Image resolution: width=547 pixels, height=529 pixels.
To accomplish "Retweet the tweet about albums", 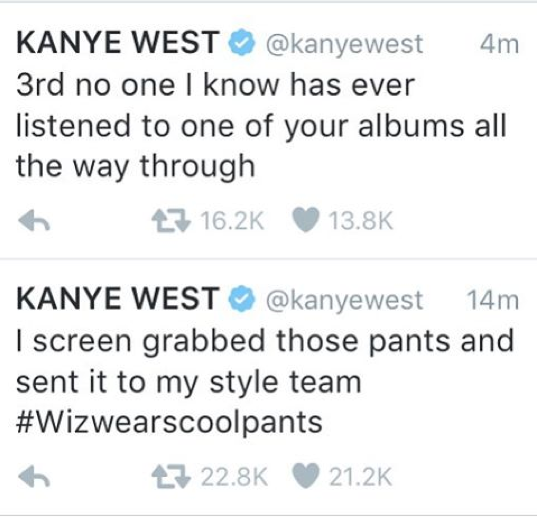I will click(x=171, y=220).
